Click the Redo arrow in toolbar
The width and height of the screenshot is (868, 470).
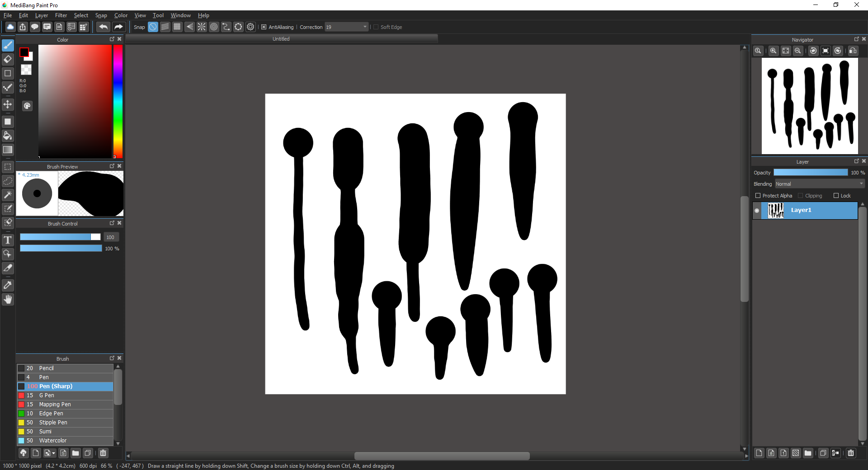(x=118, y=27)
